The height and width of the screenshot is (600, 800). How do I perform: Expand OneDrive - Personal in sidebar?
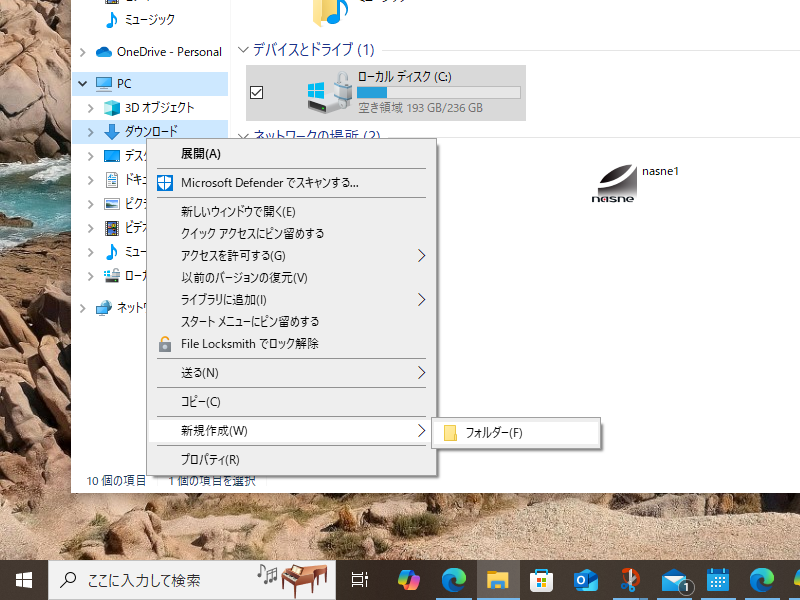[82, 51]
